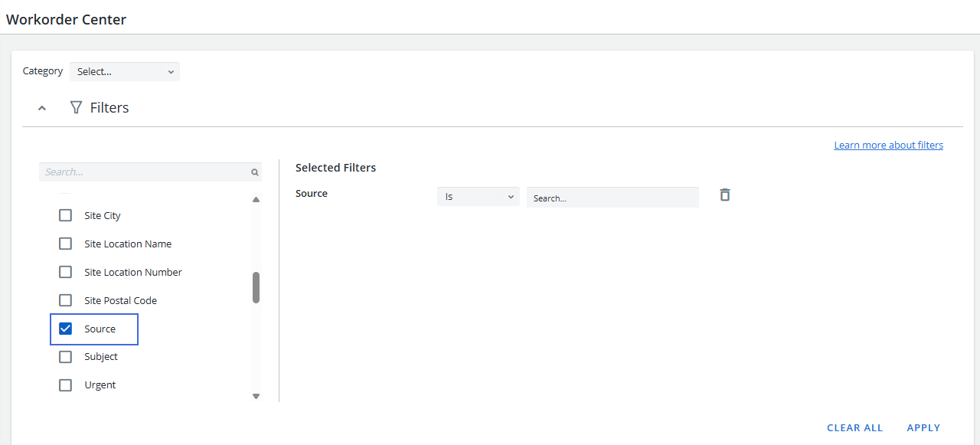Open the 'Is' operator dropdown
Screen dimensions: 980x445
click(478, 197)
